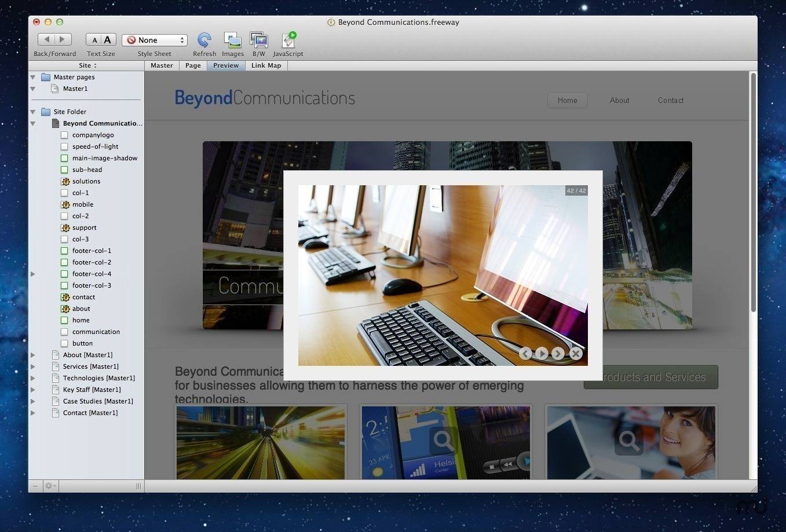Select the communication item
The width and height of the screenshot is (786, 532).
click(x=96, y=332)
